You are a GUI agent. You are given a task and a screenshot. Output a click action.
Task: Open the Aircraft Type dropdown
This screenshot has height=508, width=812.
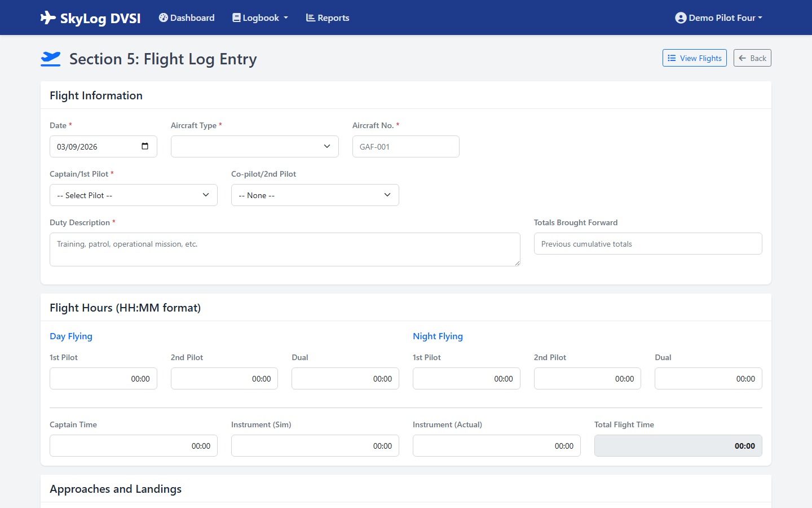click(x=255, y=147)
